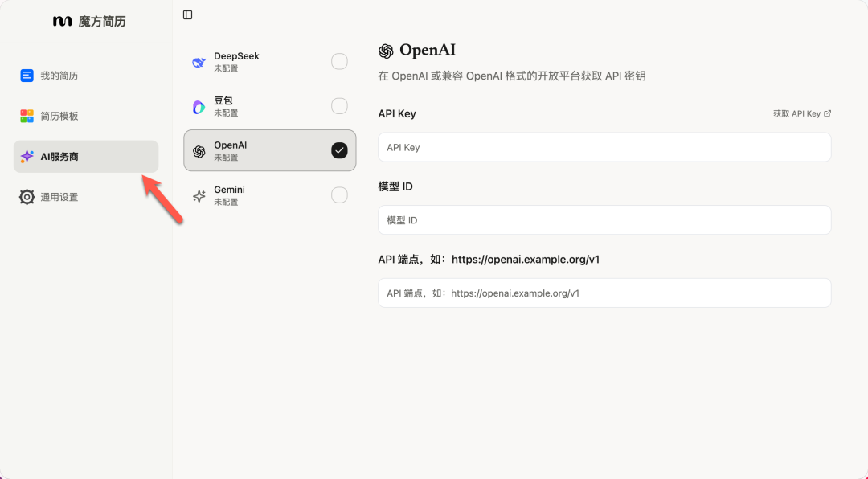Click the API 端点 label above its field
Image resolution: width=868 pixels, height=479 pixels.
[489, 259]
